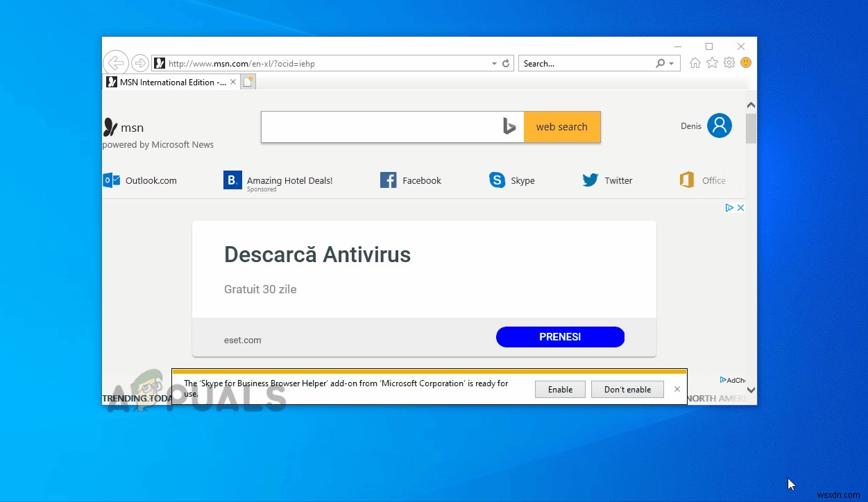Click the smiley feedback icon
The image size is (868, 502).
click(x=745, y=62)
